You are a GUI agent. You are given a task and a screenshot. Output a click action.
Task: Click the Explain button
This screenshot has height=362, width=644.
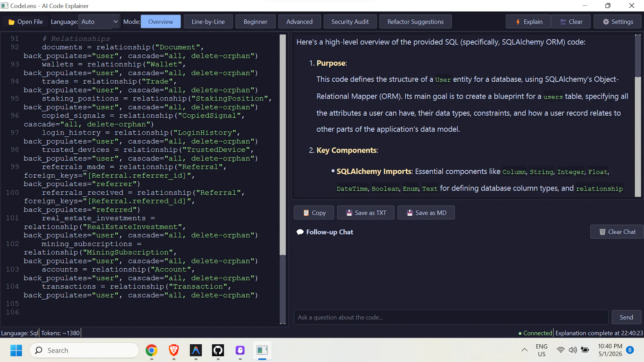point(528,22)
